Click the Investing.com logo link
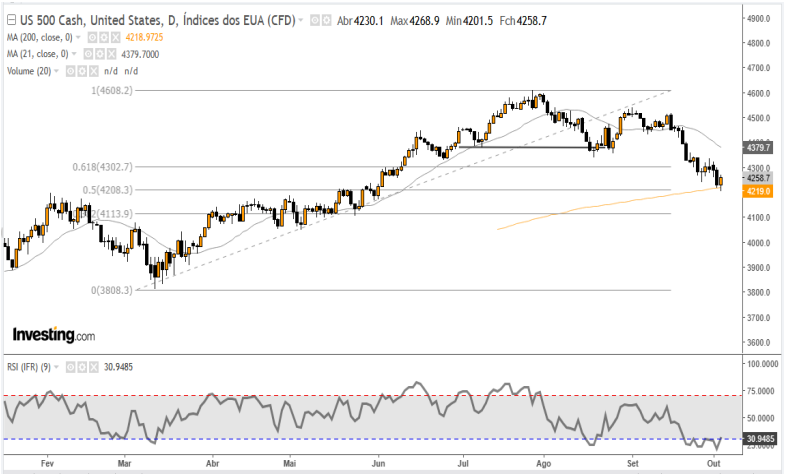The width and height of the screenshot is (787, 476). [53, 335]
